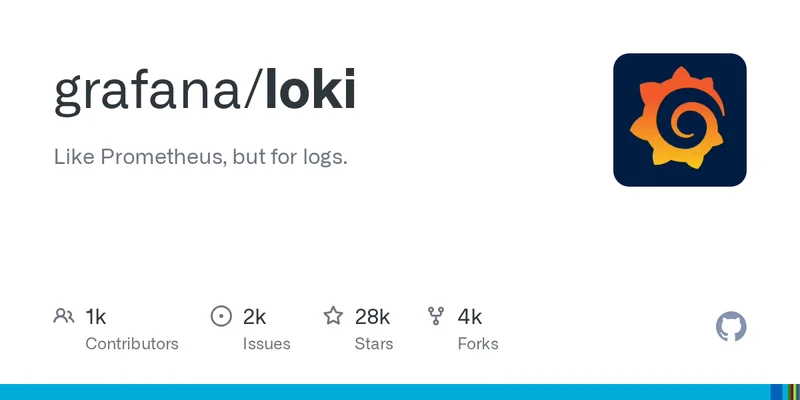Click the grafana/loki repository title
This screenshot has height=400, width=800.
(205, 92)
